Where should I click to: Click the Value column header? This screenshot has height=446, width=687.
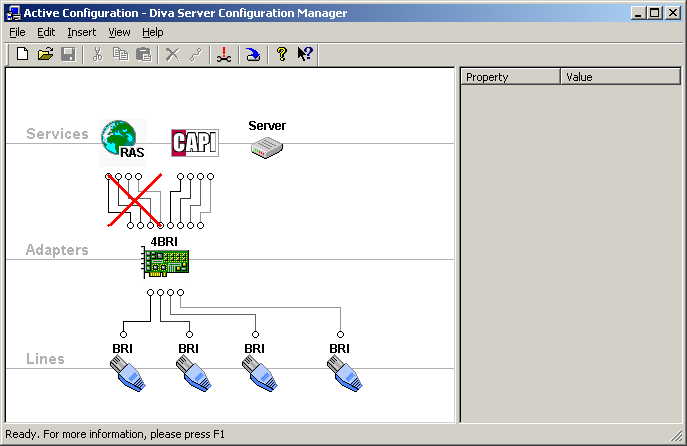click(620, 77)
